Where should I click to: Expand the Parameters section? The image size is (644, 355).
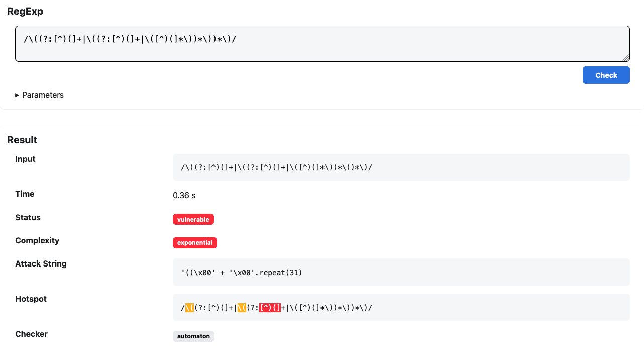tap(39, 95)
